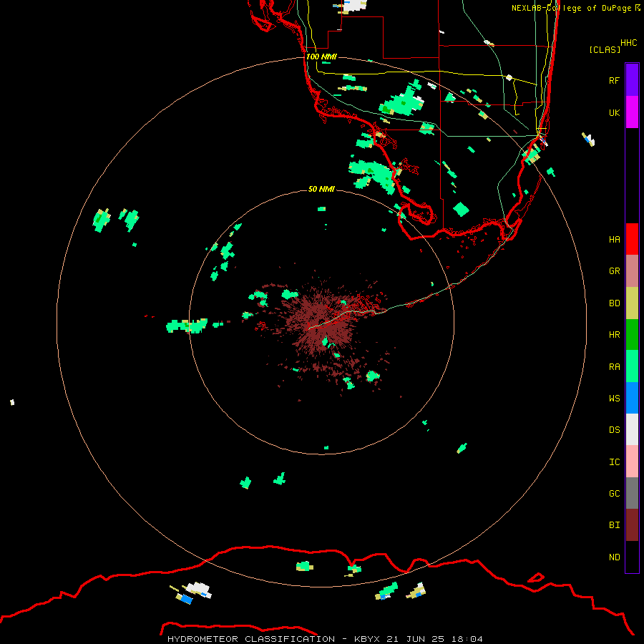Click the RA legend label
The image size is (644, 644).
coord(615,367)
